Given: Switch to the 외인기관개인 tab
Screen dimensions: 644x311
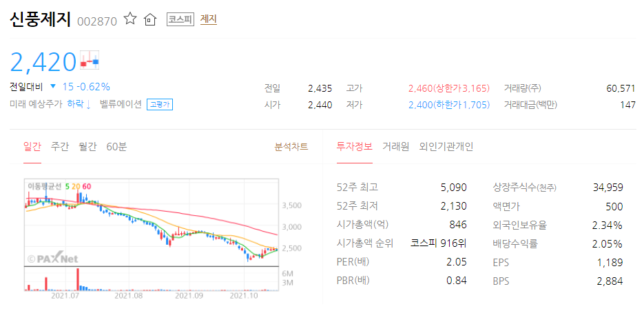Looking at the screenshot, I should (x=446, y=147).
